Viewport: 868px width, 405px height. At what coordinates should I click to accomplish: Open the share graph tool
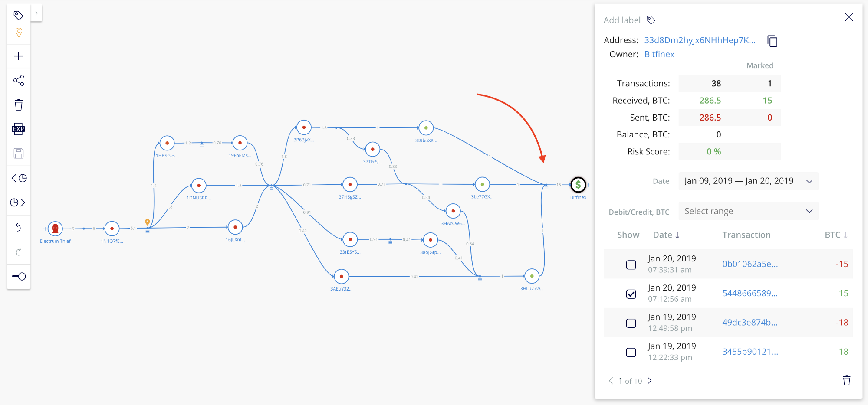pos(18,80)
